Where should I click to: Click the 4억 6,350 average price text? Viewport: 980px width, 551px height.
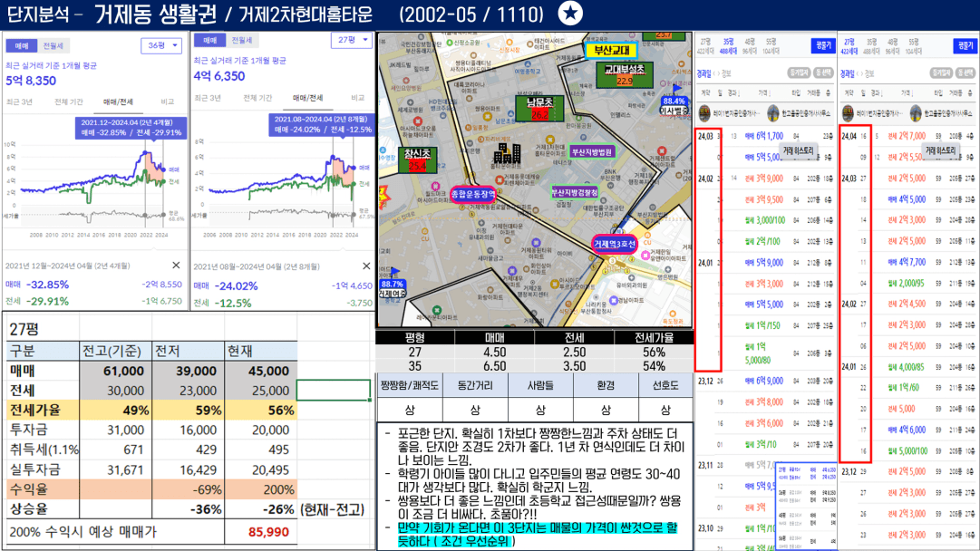pos(219,76)
